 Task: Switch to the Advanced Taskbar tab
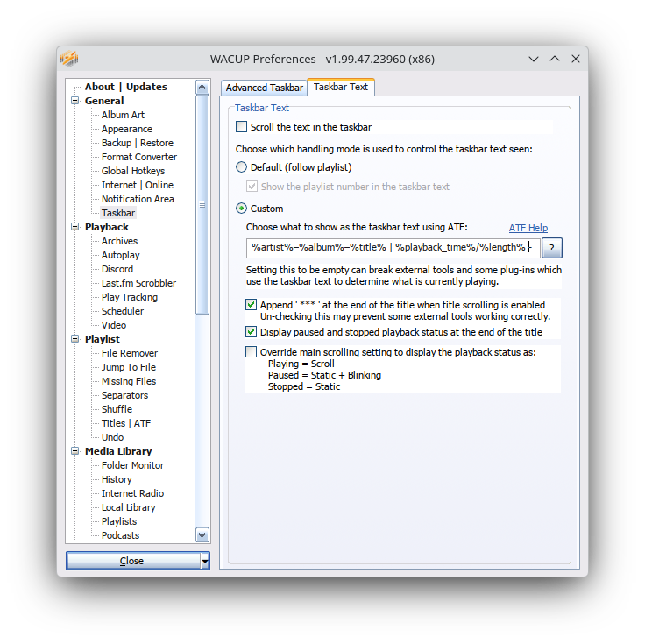click(x=264, y=88)
